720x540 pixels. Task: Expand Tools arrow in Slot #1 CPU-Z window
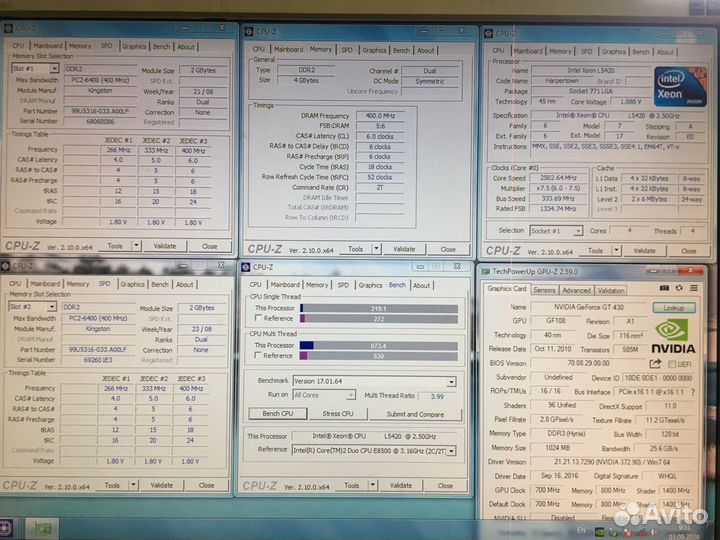coord(136,246)
